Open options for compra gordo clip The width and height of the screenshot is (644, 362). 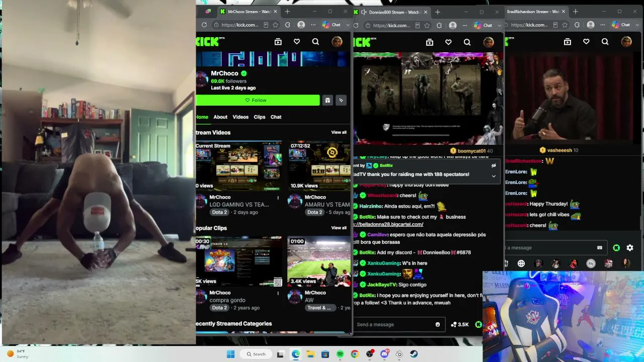pos(278,293)
